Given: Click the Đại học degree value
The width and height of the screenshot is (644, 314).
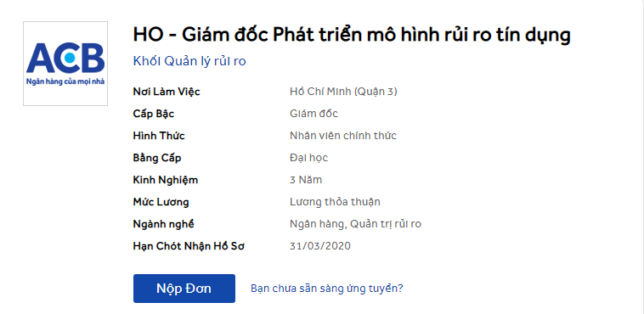Looking at the screenshot, I should [x=308, y=158].
